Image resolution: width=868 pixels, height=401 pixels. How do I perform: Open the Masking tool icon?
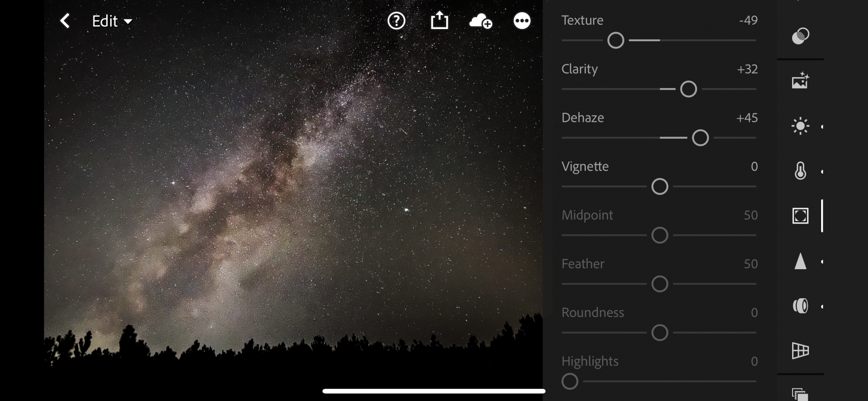pyautogui.click(x=800, y=36)
